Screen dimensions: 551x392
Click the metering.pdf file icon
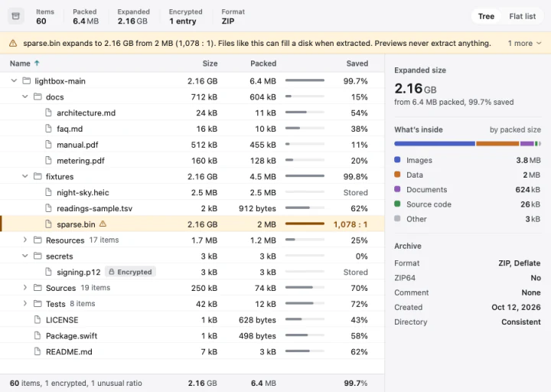point(48,160)
